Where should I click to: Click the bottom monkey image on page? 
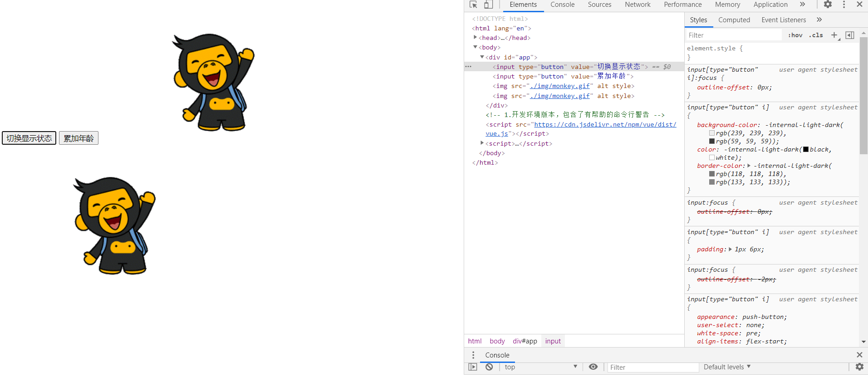(114, 225)
